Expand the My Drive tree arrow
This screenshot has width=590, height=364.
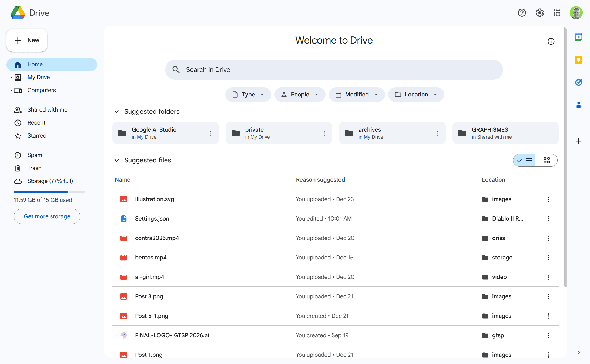11,78
